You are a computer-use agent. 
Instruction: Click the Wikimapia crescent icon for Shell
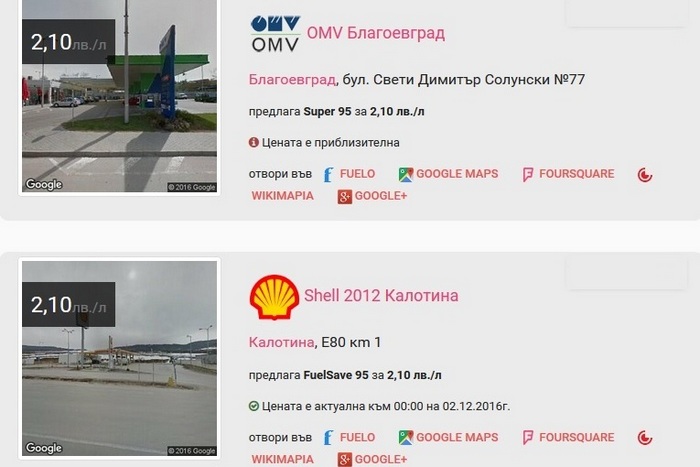click(645, 438)
